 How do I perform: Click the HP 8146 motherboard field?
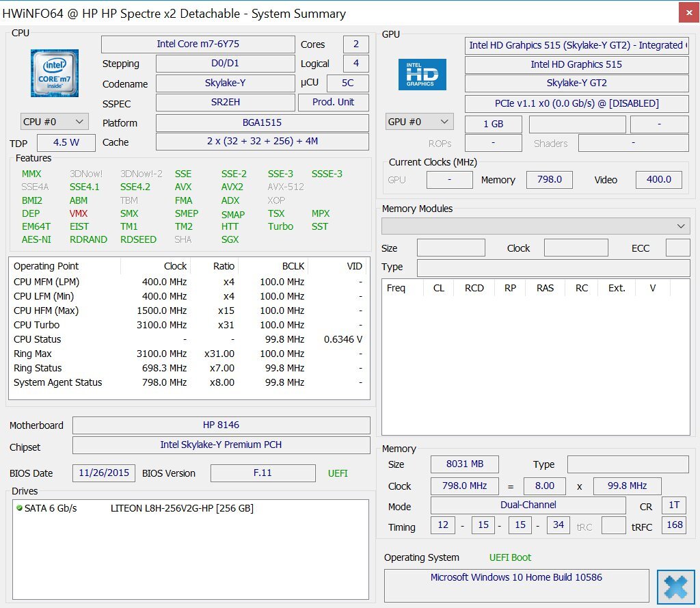point(221,425)
